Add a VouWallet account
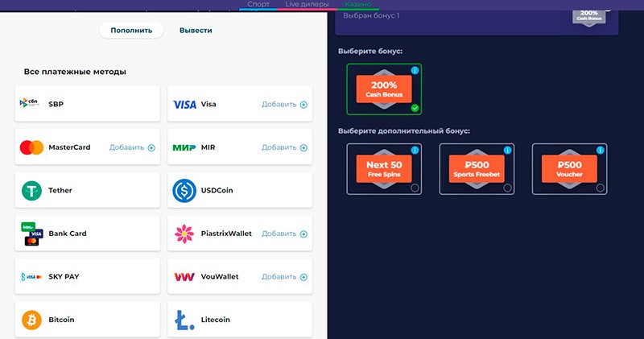This screenshot has height=339, width=644. pyautogui.click(x=284, y=277)
